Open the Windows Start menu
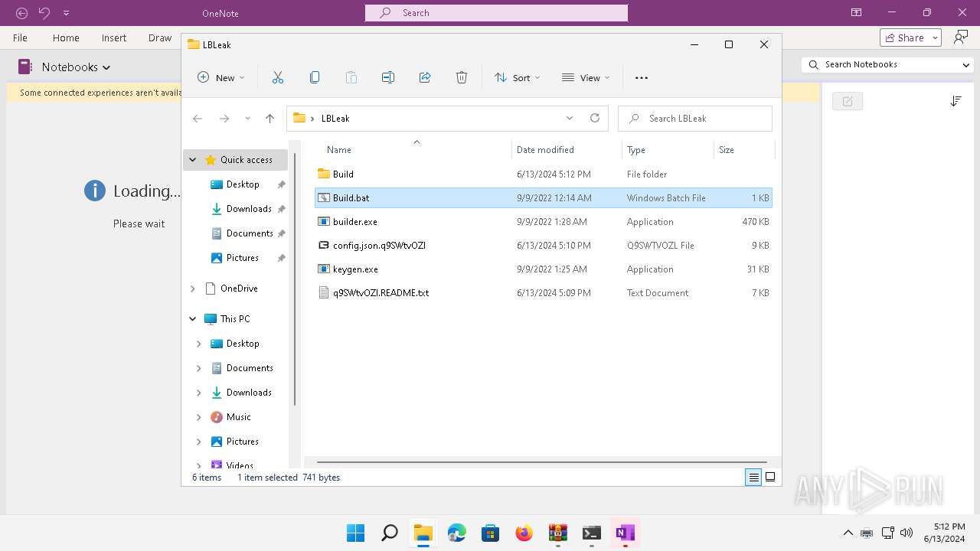The image size is (980, 551). 355,533
